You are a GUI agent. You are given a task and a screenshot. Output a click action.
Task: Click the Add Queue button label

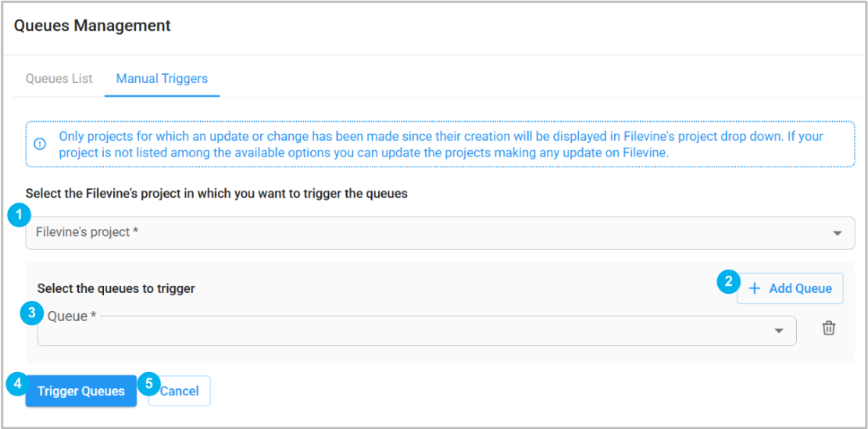tap(801, 288)
